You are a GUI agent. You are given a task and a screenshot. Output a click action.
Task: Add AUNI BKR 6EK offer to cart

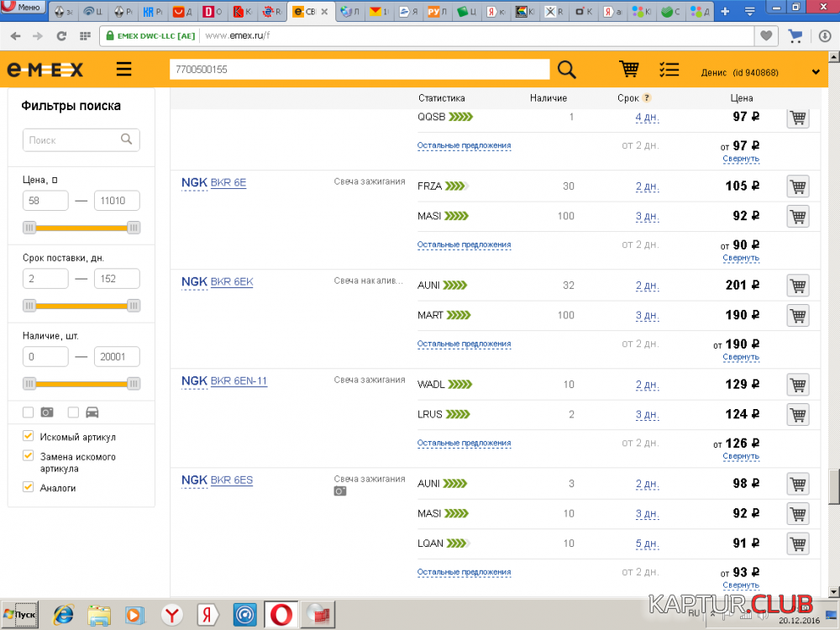coord(798,286)
